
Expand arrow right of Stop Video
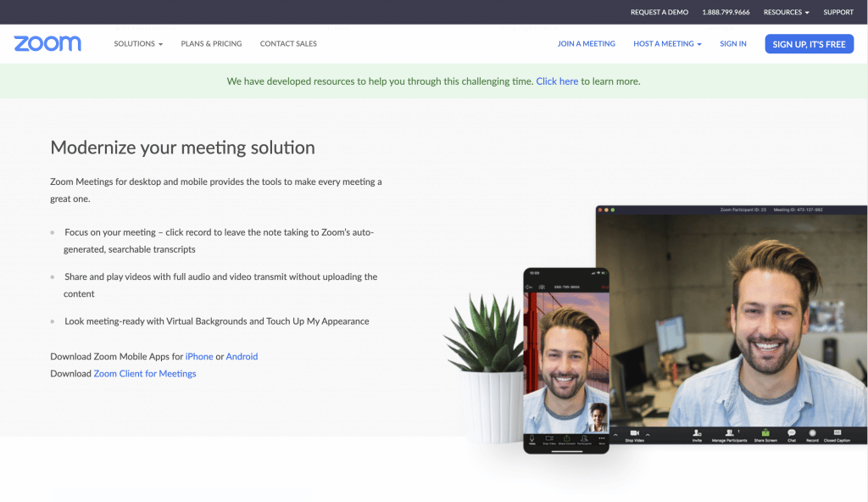(x=648, y=435)
